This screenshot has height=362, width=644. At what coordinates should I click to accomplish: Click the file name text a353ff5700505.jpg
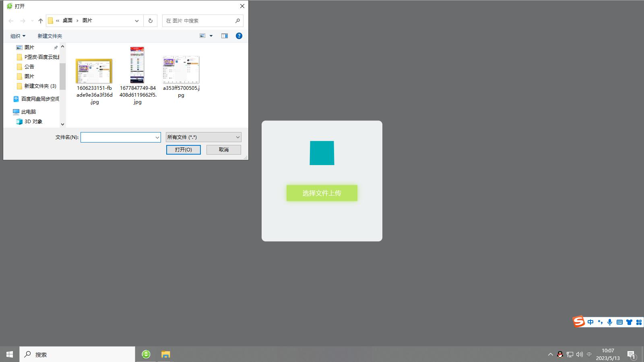(181, 91)
